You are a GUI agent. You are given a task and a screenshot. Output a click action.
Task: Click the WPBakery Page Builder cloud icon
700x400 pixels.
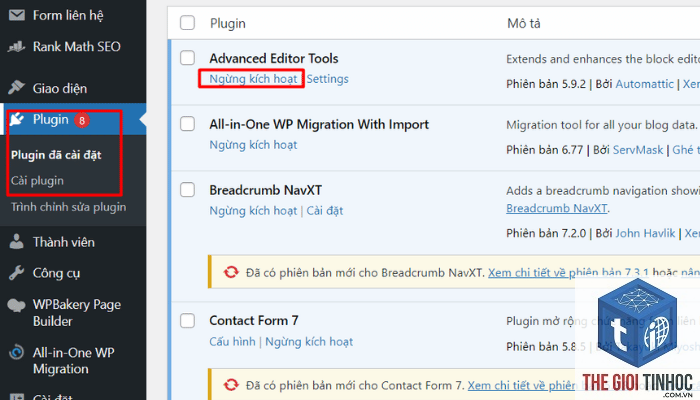(x=17, y=305)
